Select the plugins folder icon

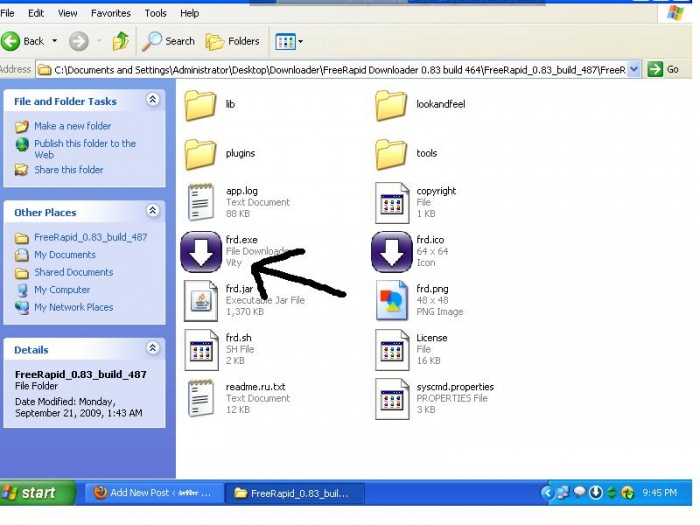click(200, 154)
